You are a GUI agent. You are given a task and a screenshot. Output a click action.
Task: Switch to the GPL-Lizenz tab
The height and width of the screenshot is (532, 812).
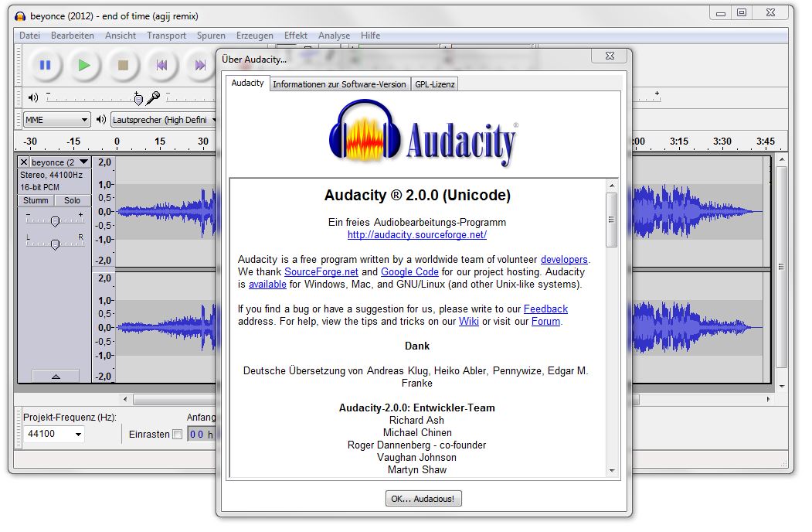435,84
